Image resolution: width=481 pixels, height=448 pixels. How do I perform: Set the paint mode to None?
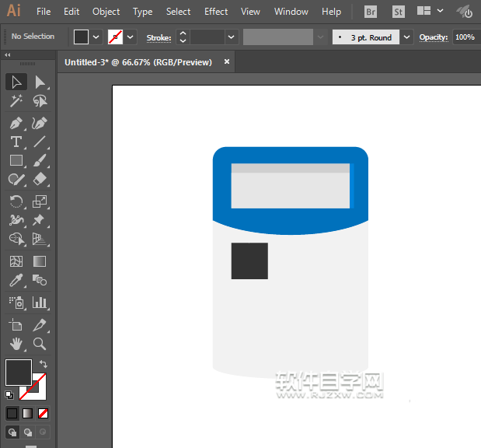click(44, 413)
